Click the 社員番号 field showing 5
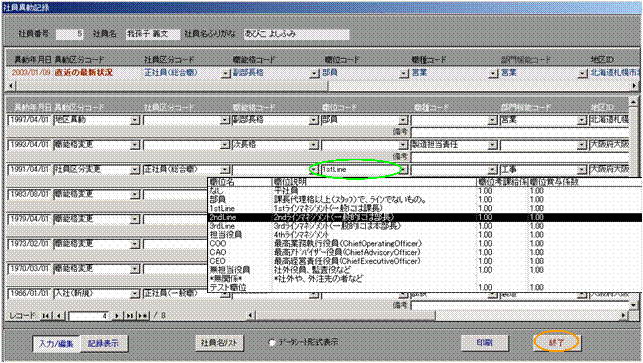The image size is (643, 363). pos(70,34)
